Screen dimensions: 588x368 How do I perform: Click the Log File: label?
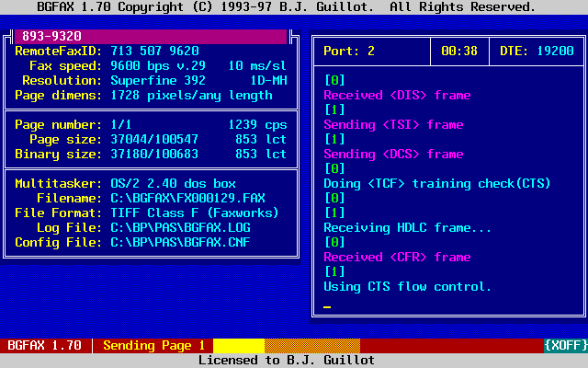tap(70, 227)
